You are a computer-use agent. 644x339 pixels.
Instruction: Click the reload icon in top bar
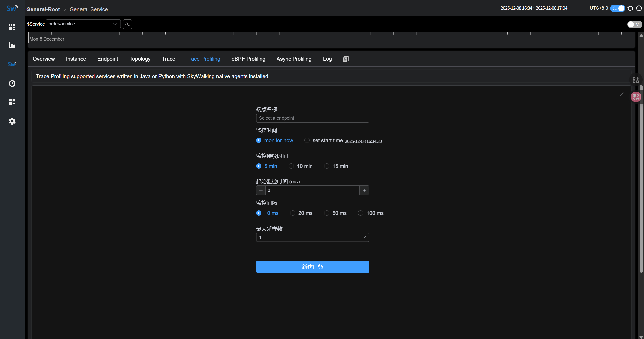coord(630,8)
